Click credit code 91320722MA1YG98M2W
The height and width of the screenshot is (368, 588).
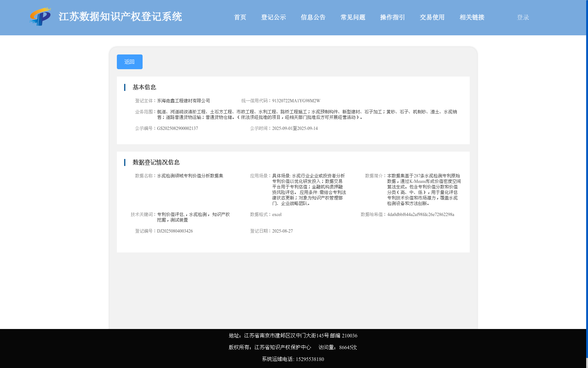coord(296,101)
